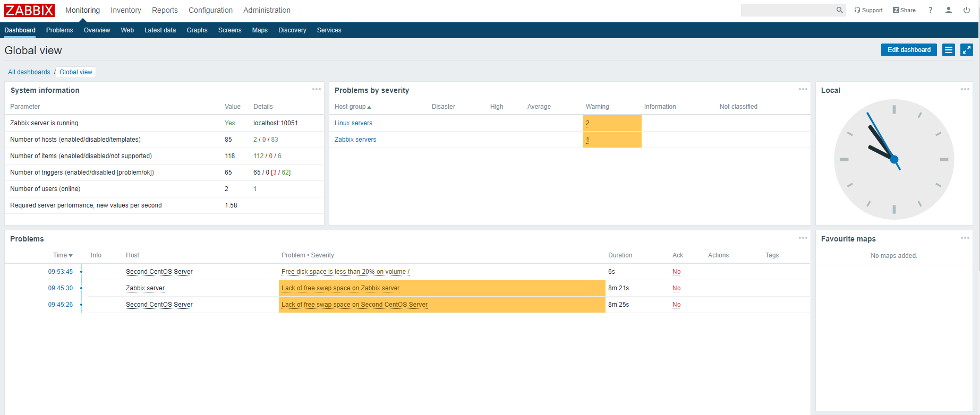Click the Local analog clock
Viewport: 980px width, 415px height.
click(x=894, y=159)
